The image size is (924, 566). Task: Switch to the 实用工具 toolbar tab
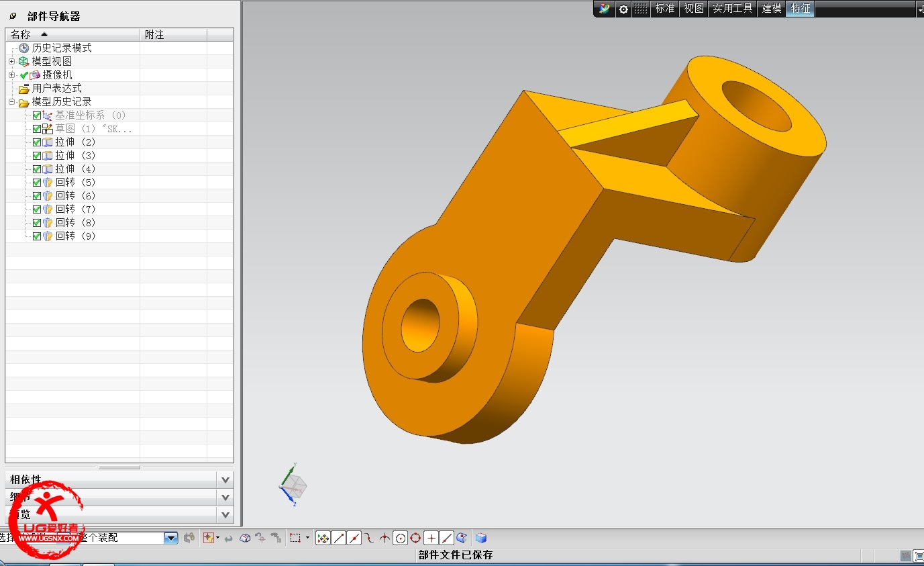pyautogui.click(x=733, y=9)
